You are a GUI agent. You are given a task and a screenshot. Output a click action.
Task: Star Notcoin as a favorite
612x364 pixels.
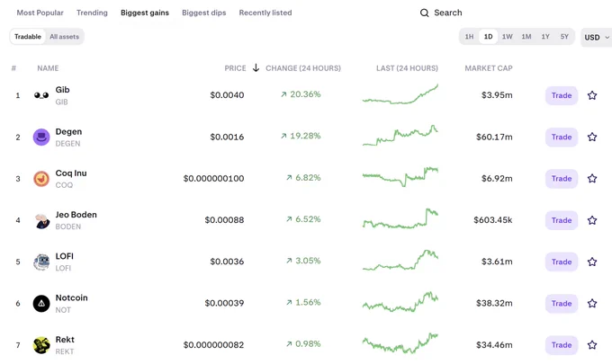pos(592,303)
